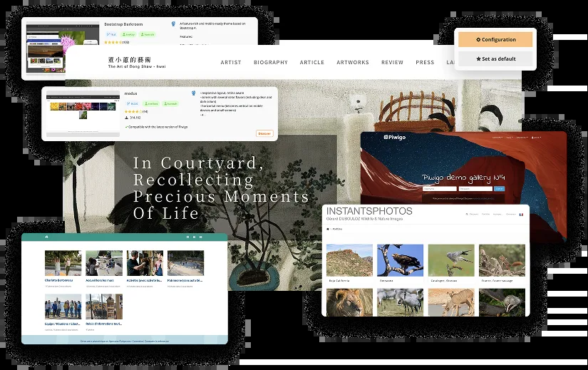Open the Baja California album thumbnail

pos(349,260)
